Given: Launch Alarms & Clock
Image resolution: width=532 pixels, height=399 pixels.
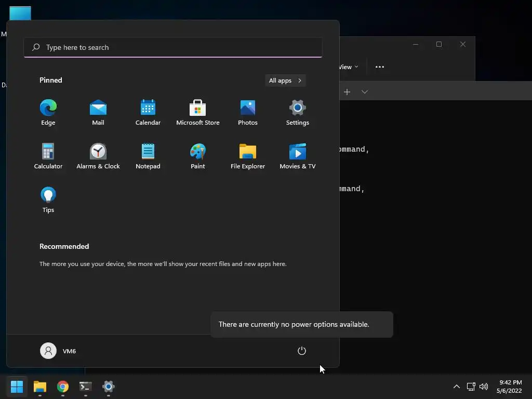Looking at the screenshot, I should click(x=98, y=156).
